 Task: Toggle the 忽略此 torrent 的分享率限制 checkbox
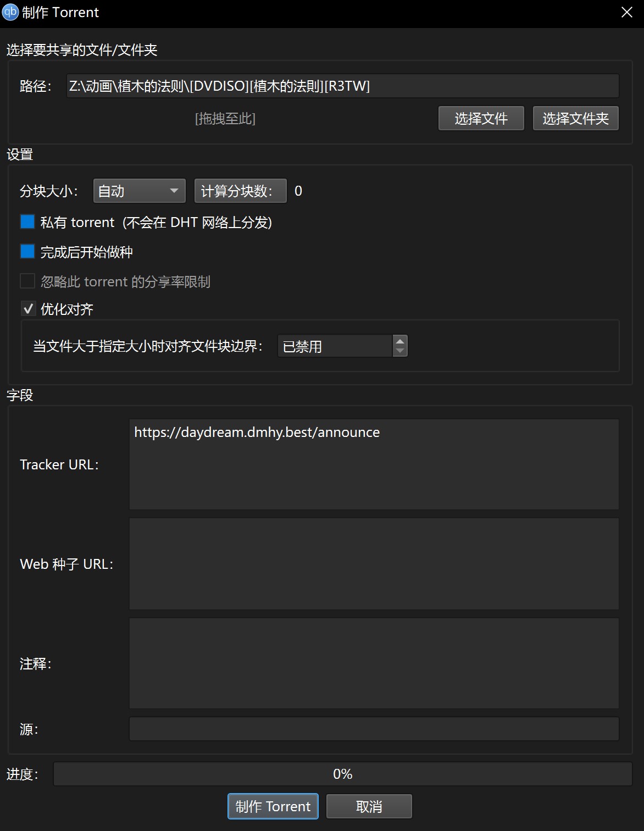tap(27, 281)
